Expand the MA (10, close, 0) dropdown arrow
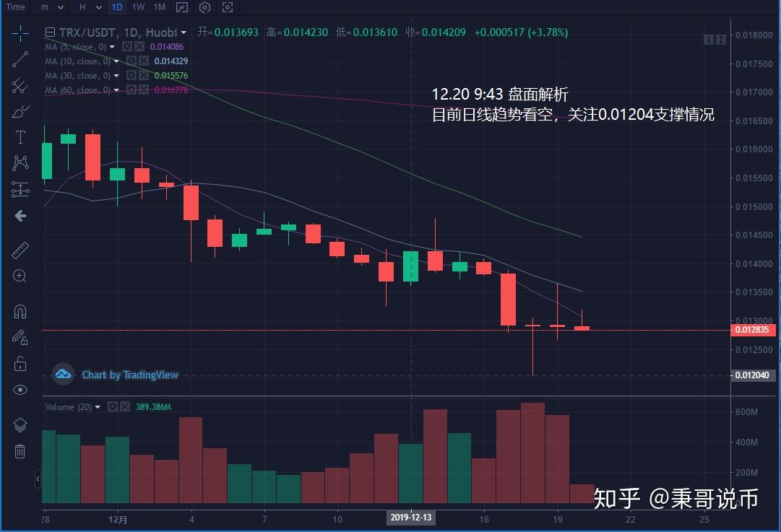 116,61
